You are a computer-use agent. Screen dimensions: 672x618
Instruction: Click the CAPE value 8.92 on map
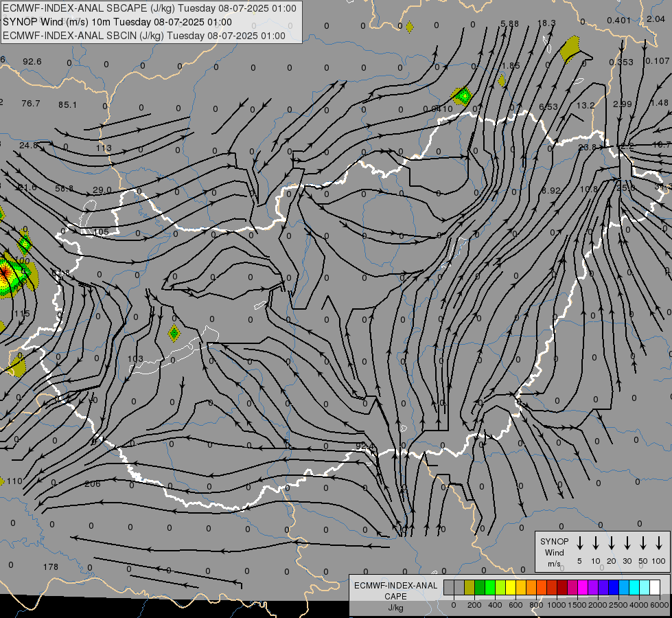click(551, 190)
